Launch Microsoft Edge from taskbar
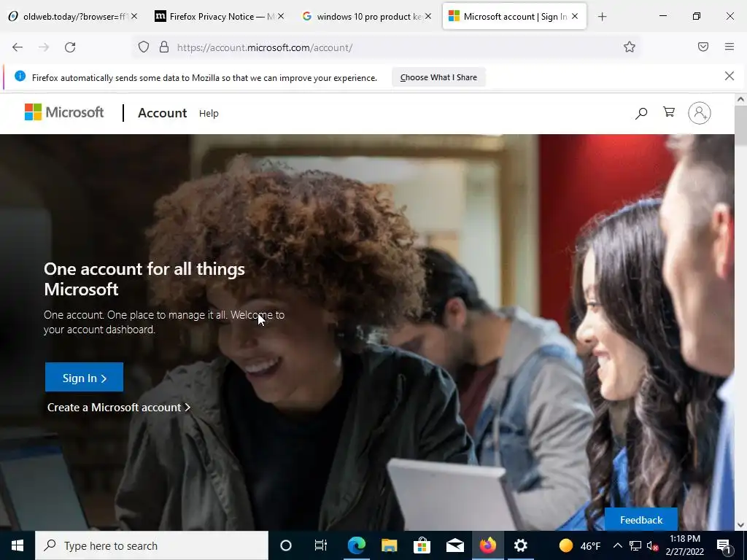Screen dimensions: 747x560 pos(356,545)
